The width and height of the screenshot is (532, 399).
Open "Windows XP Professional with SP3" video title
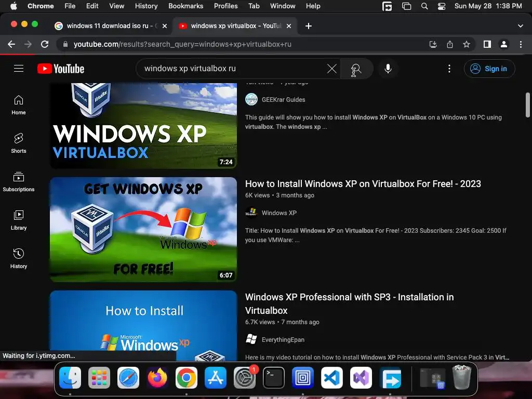pyautogui.click(x=349, y=303)
